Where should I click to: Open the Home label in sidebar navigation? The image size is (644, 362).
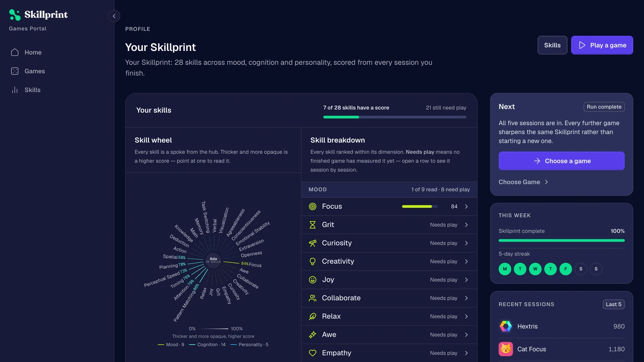(x=33, y=52)
